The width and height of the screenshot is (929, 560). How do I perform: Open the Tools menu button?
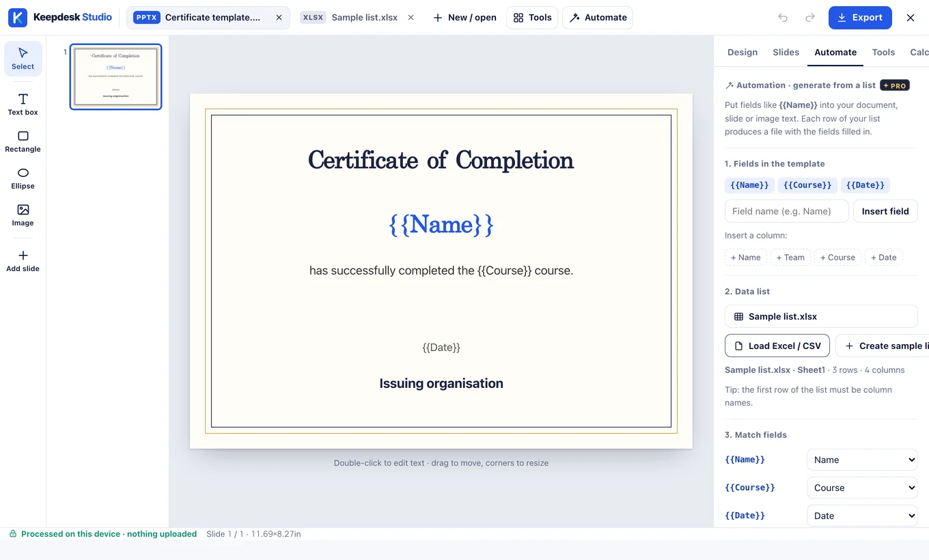coord(532,18)
